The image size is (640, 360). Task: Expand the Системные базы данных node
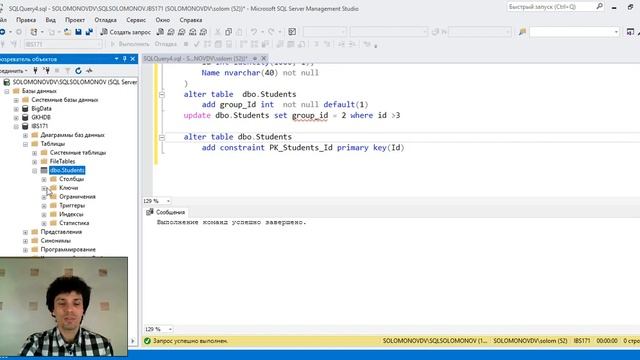click(16, 100)
